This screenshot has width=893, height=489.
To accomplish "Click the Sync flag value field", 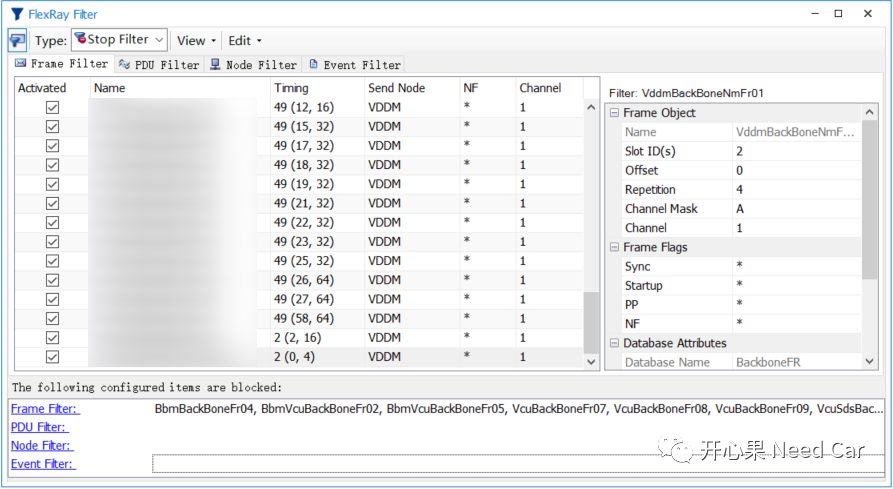I will 797,266.
